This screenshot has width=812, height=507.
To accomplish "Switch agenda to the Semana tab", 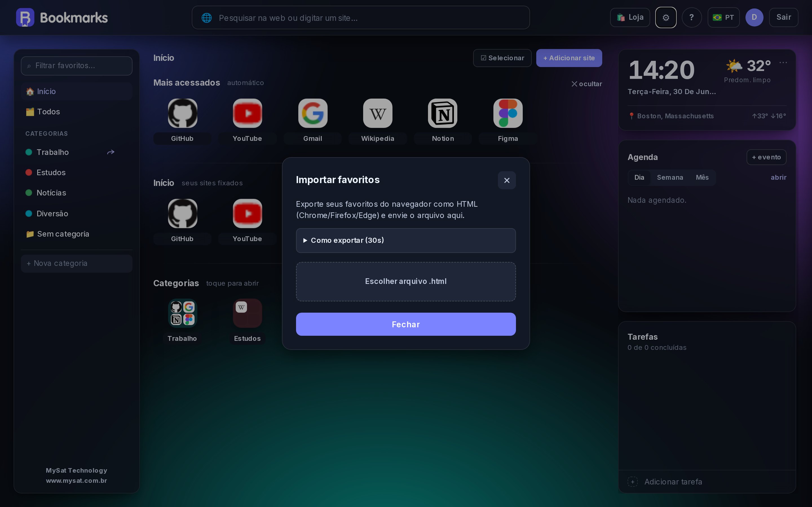I will [x=670, y=177].
